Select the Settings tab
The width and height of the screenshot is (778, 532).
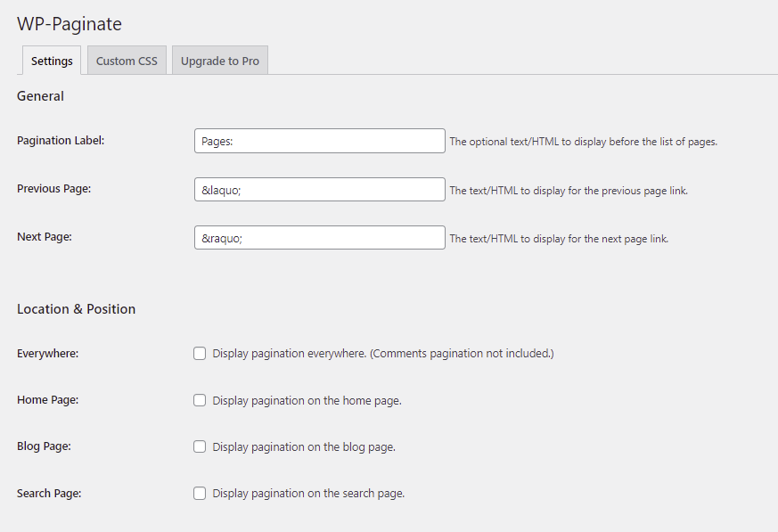tap(51, 60)
